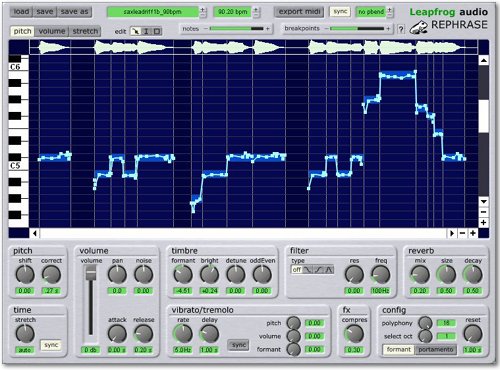Toggle the top sync button beside export midi
Image resolution: width=500 pixels, height=370 pixels.
coord(340,12)
